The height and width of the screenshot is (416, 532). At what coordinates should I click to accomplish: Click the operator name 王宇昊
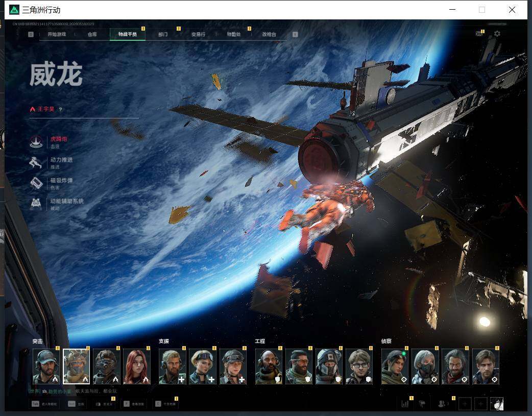coord(46,109)
